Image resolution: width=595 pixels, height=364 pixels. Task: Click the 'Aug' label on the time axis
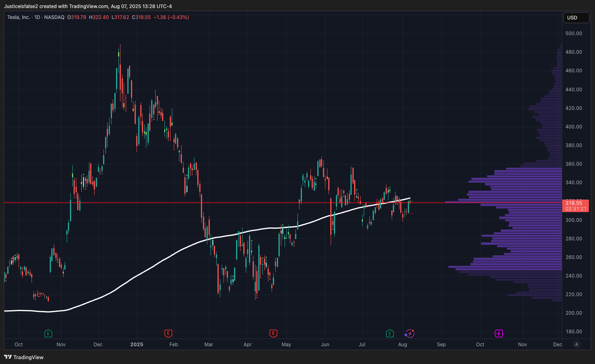point(403,345)
